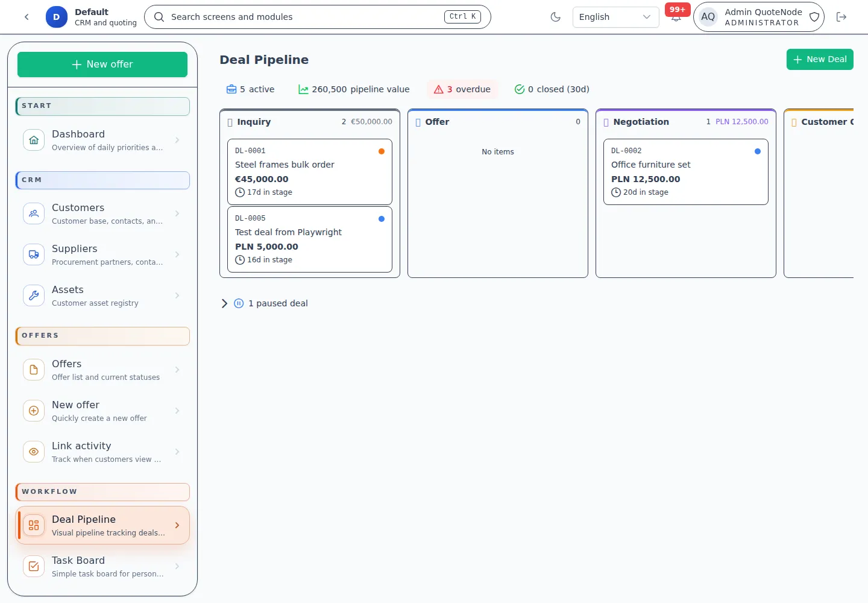868x603 pixels.
Task: Toggle the 3 overdue filter chip
Action: (462, 89)
